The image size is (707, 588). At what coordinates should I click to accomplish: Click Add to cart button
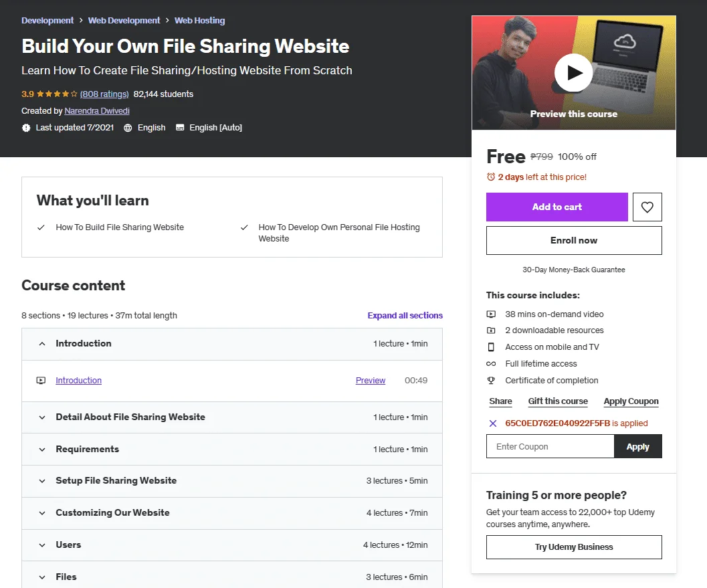[557, 207]
